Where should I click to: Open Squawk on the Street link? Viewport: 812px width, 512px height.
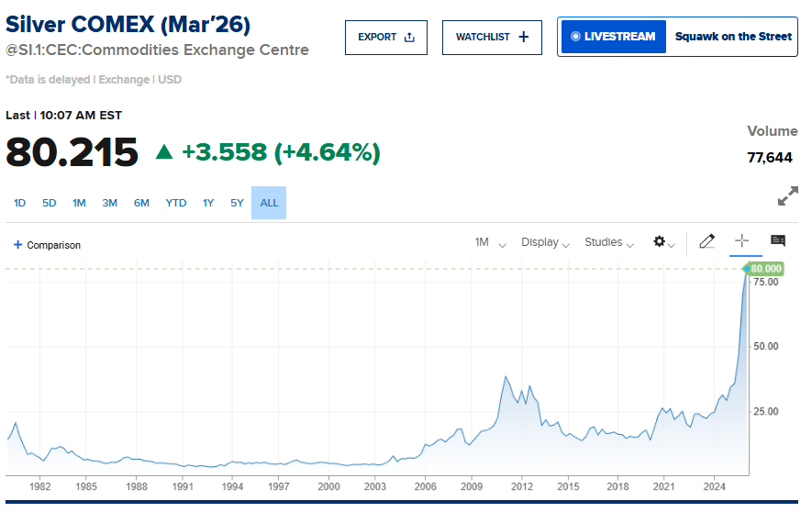733,37
